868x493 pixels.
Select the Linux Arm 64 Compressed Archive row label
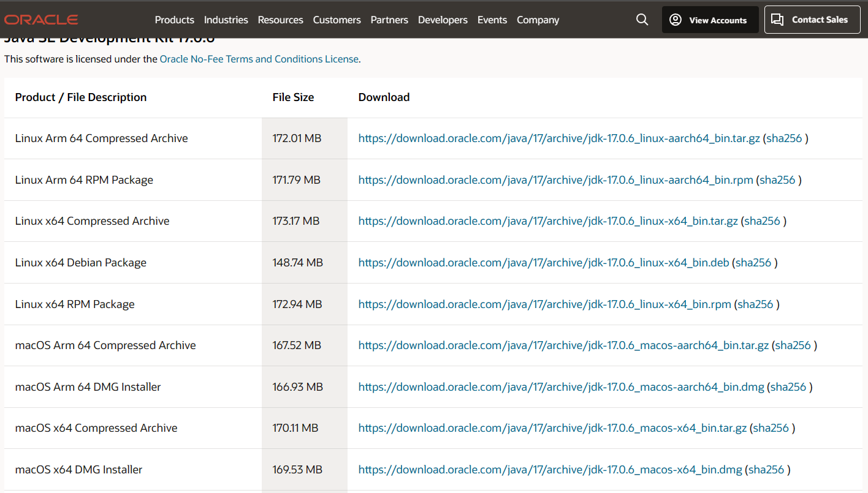click(101, 138)
